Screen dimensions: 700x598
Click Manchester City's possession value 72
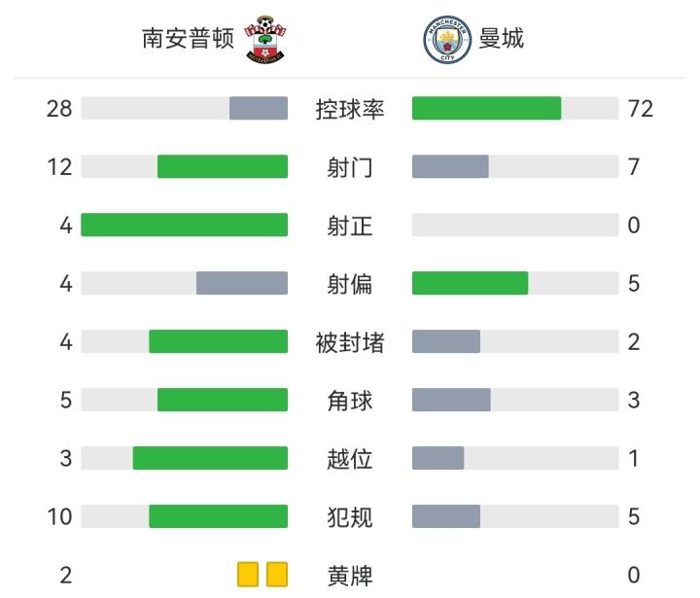point(640,109)
